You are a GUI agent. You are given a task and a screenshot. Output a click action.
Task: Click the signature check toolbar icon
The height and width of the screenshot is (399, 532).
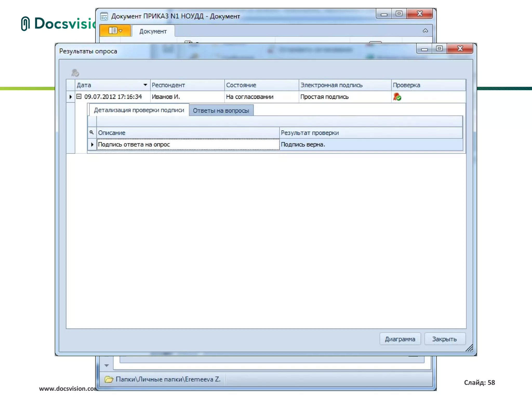point(75,73)
